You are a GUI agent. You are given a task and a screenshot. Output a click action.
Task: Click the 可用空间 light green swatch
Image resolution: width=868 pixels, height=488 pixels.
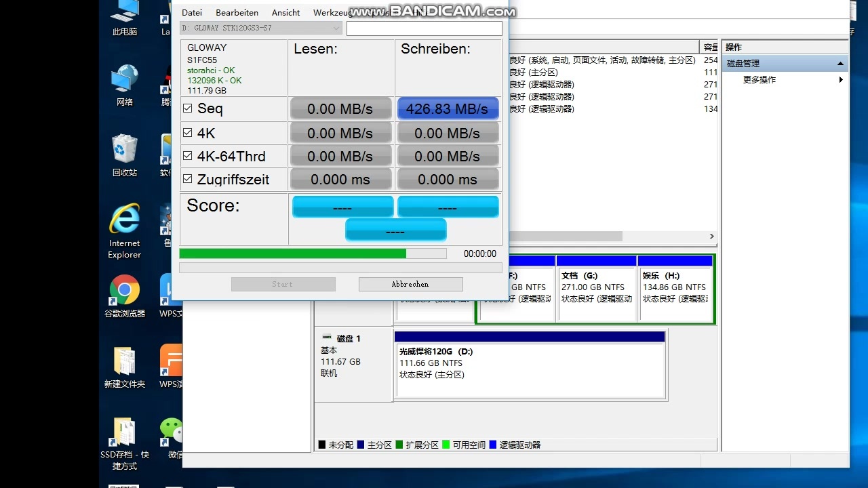(446, 445)
